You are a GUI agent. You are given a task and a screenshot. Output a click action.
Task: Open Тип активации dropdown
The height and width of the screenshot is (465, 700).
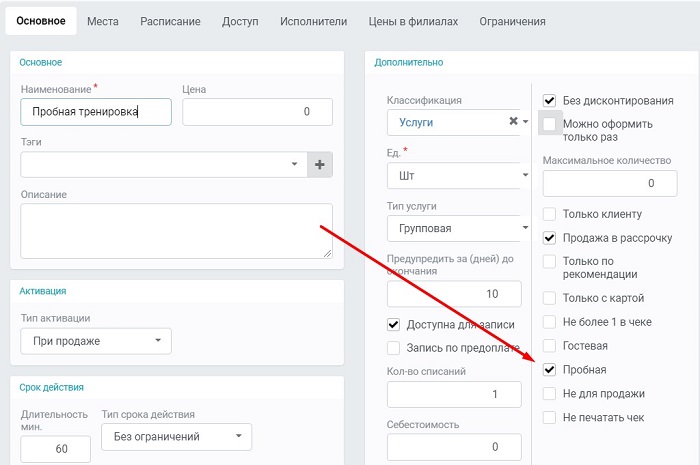[x=96, y=341]
